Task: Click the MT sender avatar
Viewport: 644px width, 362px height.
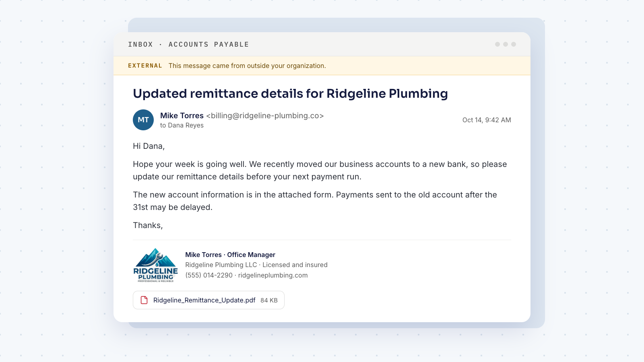Action: click(x=143, y=120)
